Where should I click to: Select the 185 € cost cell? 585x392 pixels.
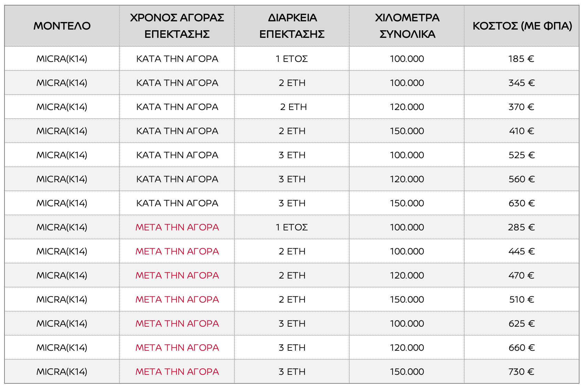(x=521, y=59)
